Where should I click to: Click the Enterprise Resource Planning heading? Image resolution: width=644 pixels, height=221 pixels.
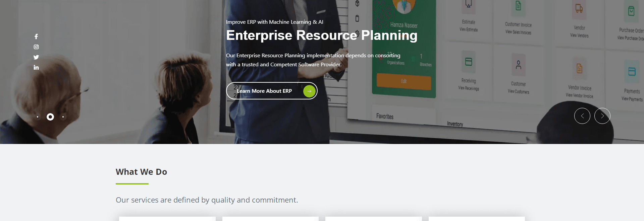322,35
